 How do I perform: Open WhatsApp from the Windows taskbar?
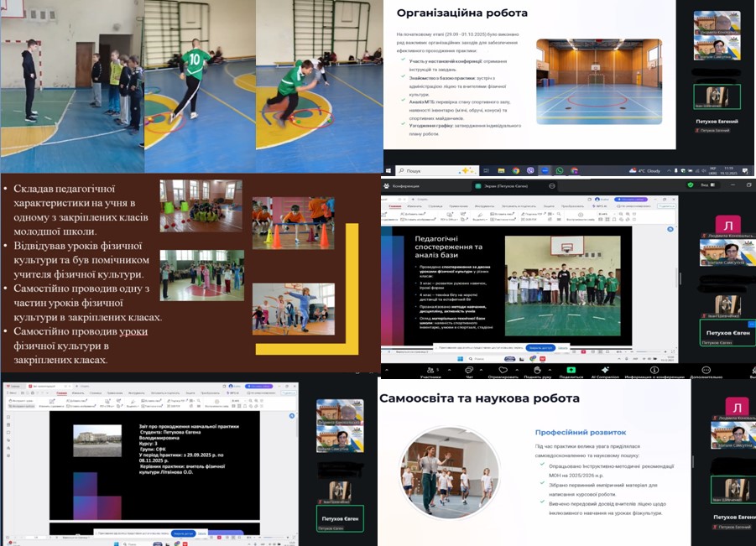(x=560, y=170)
